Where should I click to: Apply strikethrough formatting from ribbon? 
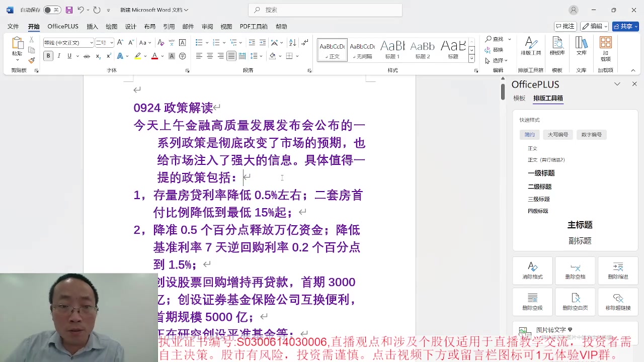pos(87,56)
